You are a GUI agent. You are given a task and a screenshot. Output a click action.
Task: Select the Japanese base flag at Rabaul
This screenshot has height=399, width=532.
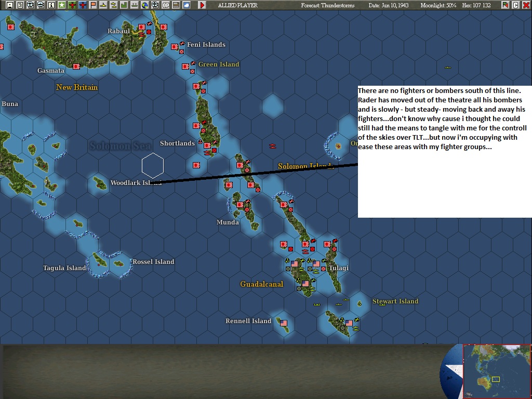coord(142,27)
